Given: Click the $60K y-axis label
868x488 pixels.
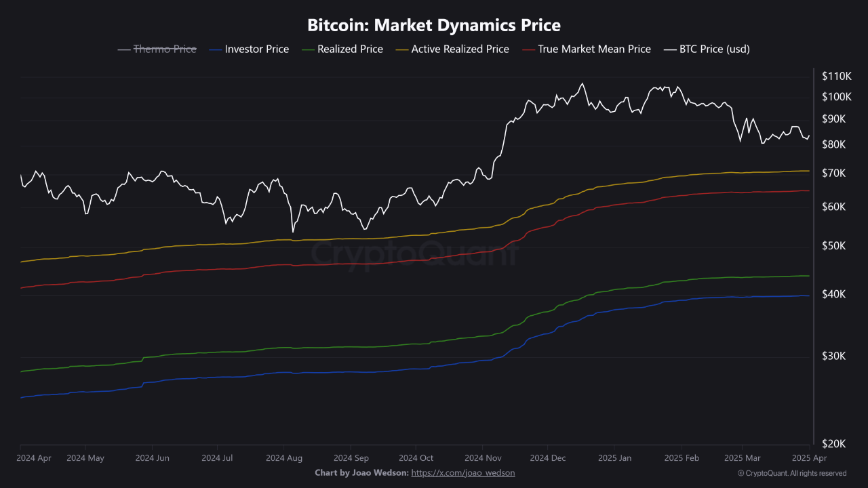Looking at the screenshot, I should click(x=834, y=207).
